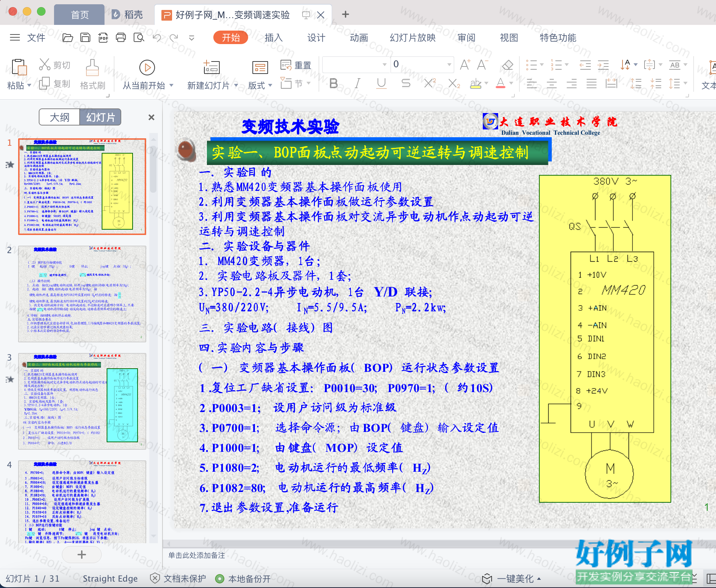Open 稻壳 tab
716x588 pixels.
[127, 15]
